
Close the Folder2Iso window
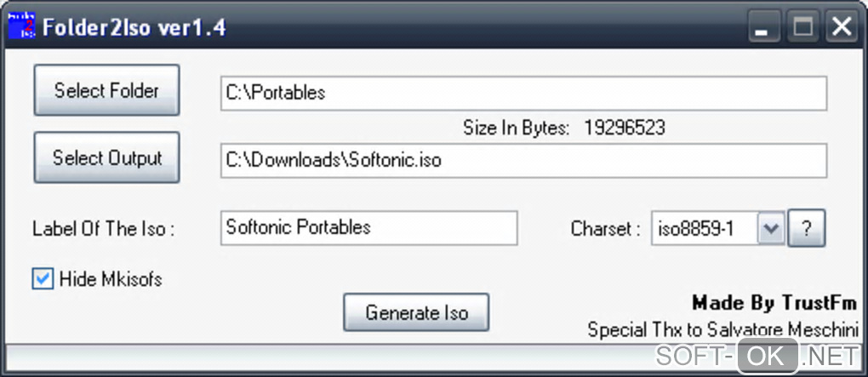pyautogui.click(x=842, y=27)
